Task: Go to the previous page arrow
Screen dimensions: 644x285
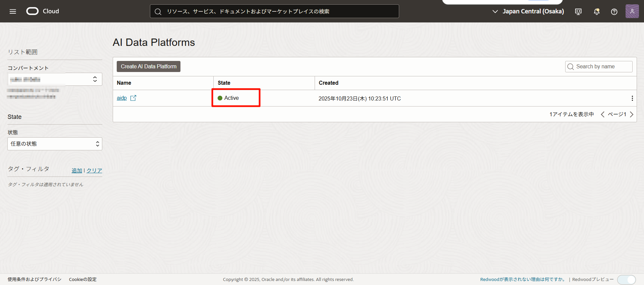Action: 603,114
